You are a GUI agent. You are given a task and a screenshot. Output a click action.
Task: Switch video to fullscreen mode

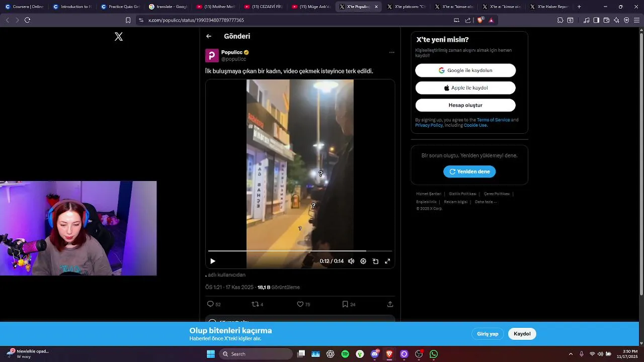(387, 261)
